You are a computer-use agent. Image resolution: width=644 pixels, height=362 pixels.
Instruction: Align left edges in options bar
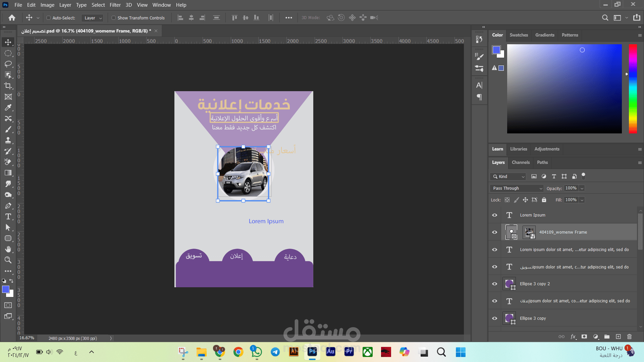pyautogui.click(x=180, y=18)
